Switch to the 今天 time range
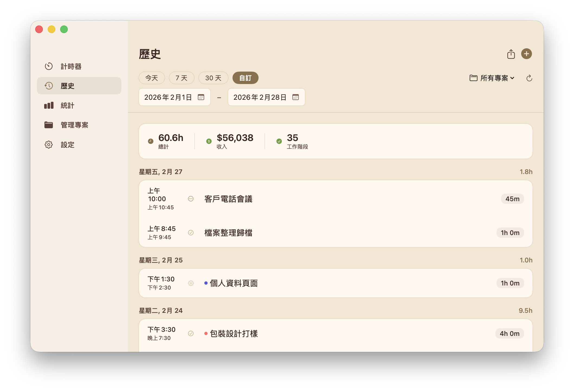The height and width of the screenshot is (392, 574). [x=151, y=78]
